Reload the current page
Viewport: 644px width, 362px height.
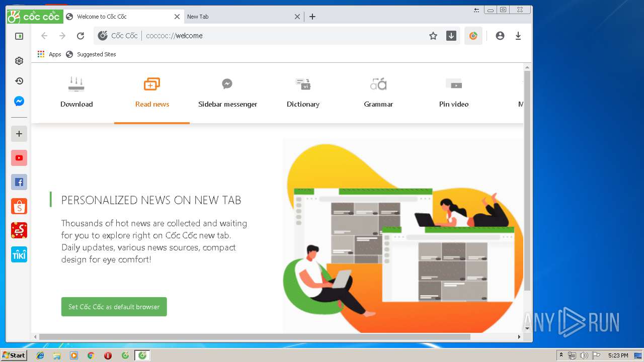[80, 36]
